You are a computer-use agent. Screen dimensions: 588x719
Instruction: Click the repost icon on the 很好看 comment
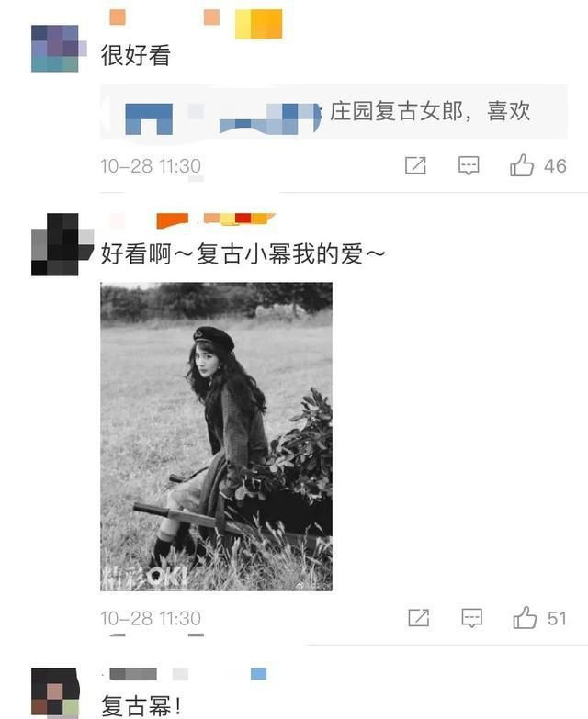point(415,165)
